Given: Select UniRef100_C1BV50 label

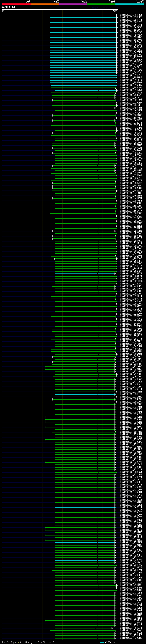Looking at the screenshot, I should click(x=131, y=90).
